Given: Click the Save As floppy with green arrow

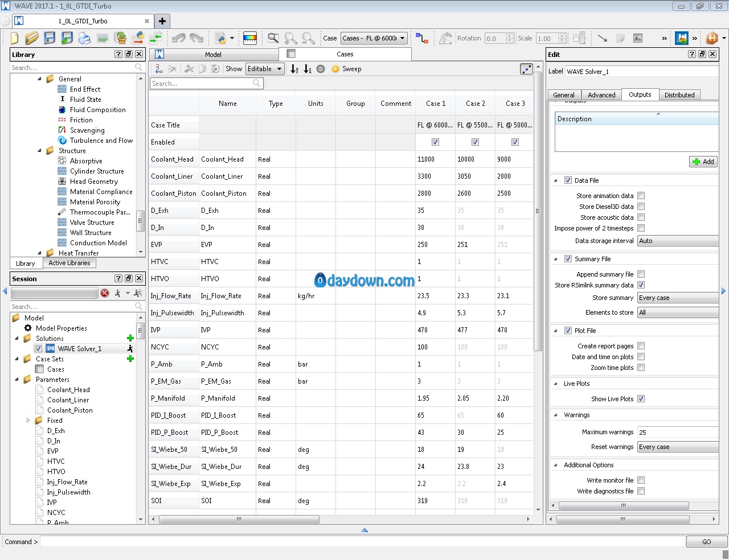Looking at the screenshot, I should (x=67, y=38).
